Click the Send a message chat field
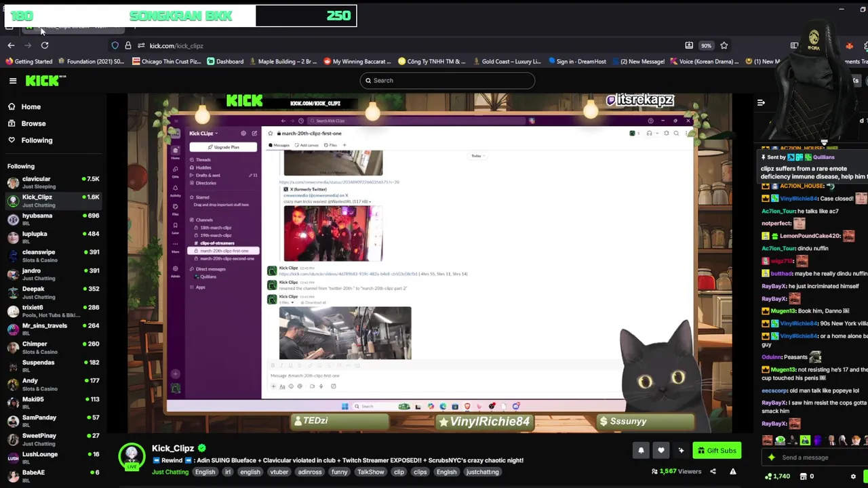 (814, 457)
